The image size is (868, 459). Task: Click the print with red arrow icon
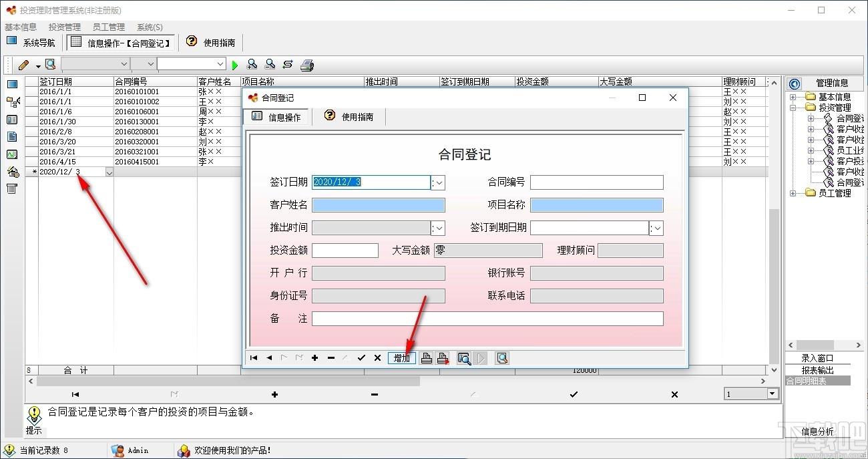[443, 358]
